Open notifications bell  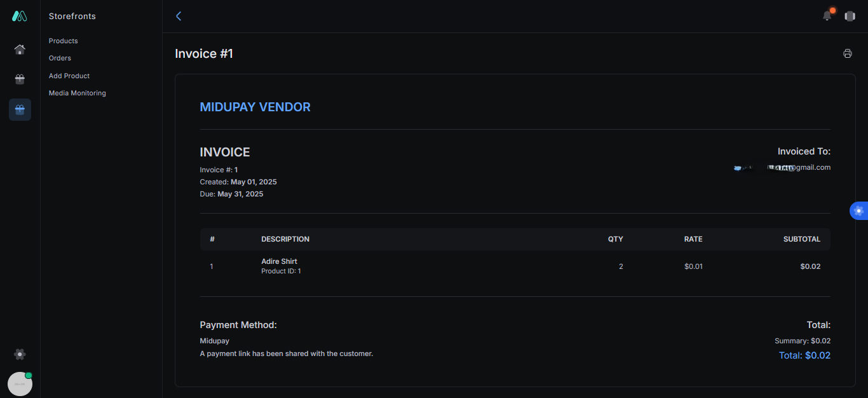[x=827, y=16]
